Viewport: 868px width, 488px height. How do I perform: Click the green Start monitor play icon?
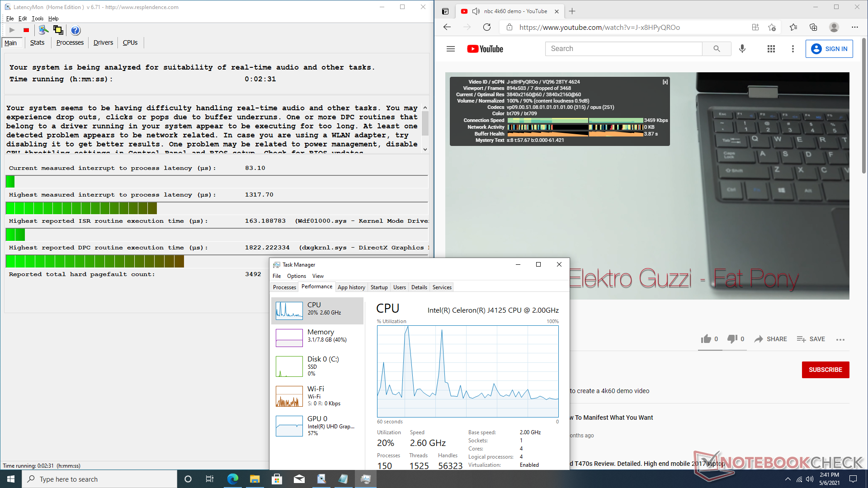point(12,30)
